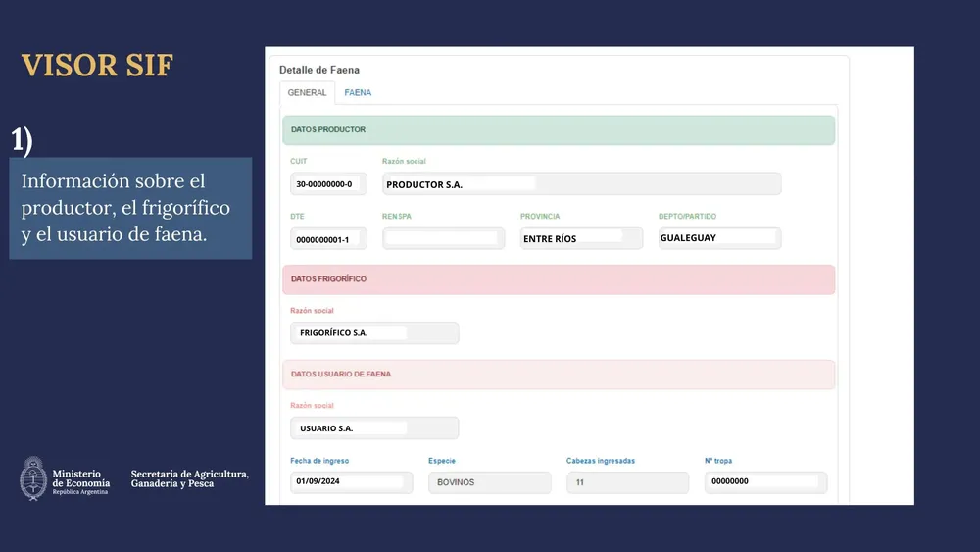Screen dimensions: 980x552
Task: Click the FRIGORÍFICO S.A. razón social field
Action: click(374, 333)
